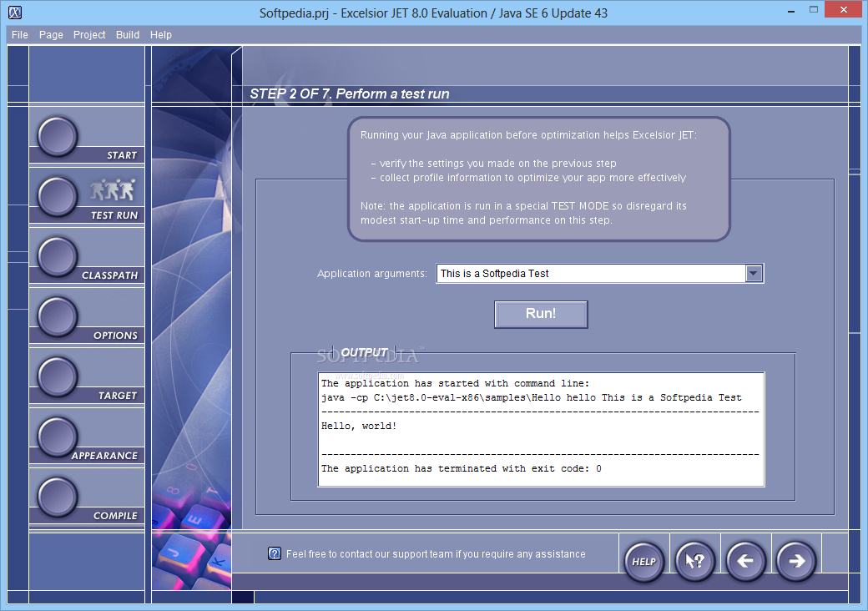Jump to the TARGET step button
Viewport: 868px width, 611px height.
coord(58,376)
